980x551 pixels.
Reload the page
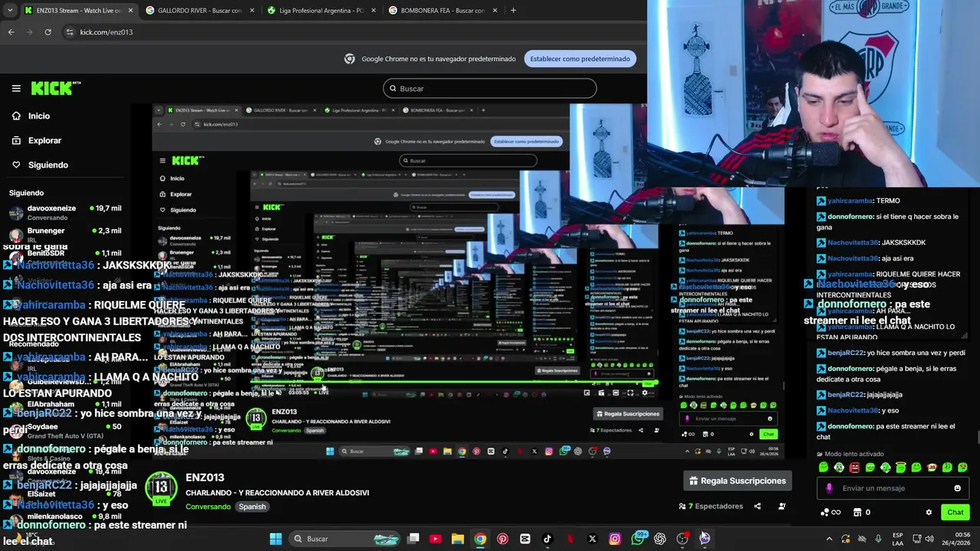(47, 32)
